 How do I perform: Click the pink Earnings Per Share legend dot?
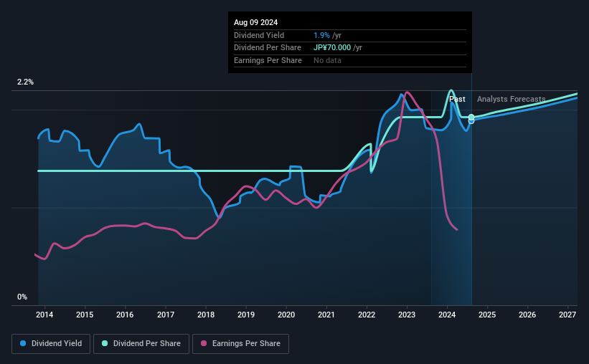click(204, 343)
